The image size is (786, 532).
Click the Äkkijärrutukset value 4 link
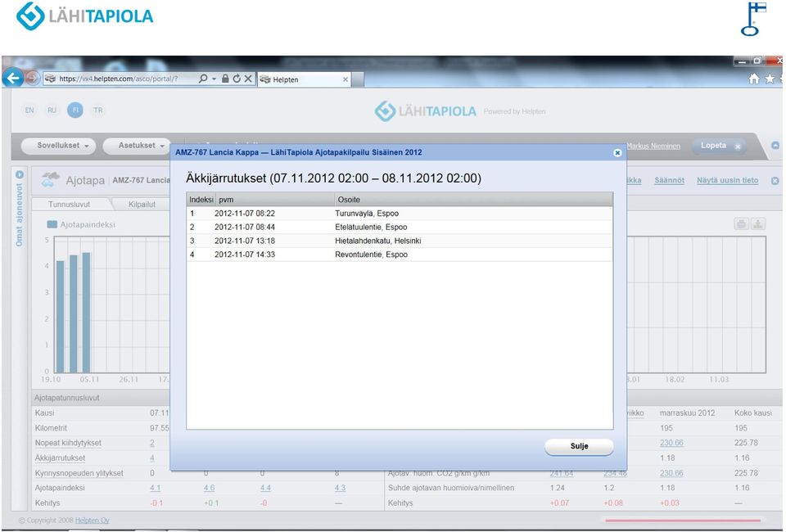click(152, 458)
